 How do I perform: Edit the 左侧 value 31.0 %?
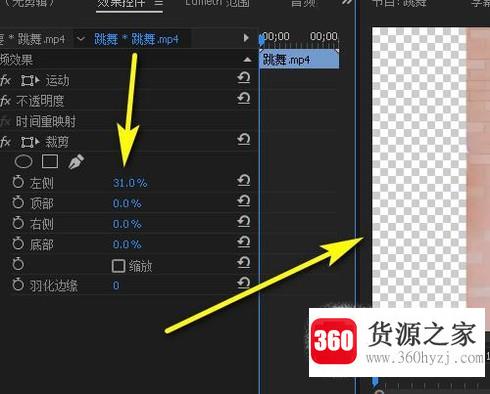pos(130,183)
